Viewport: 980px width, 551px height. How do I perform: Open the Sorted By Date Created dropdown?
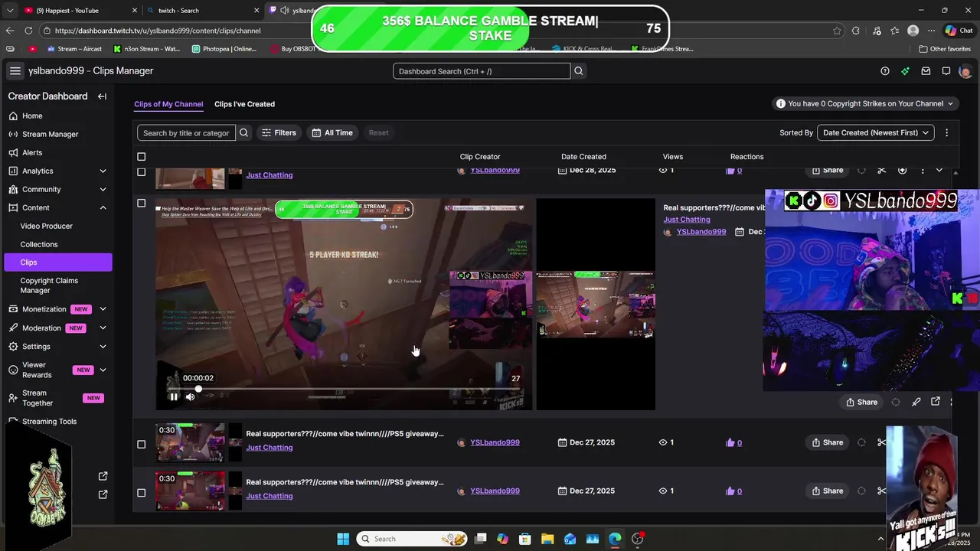pyautogui.click(x=876, y=132)
